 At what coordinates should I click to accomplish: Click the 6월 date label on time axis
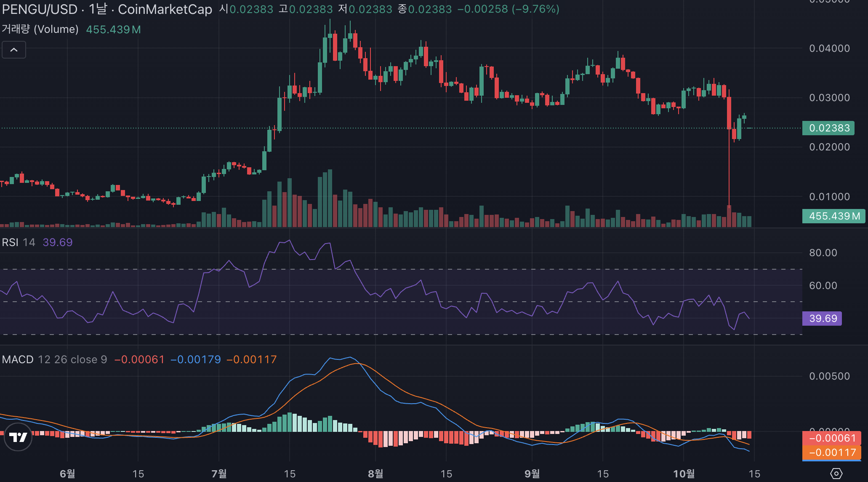coord(67,474)
